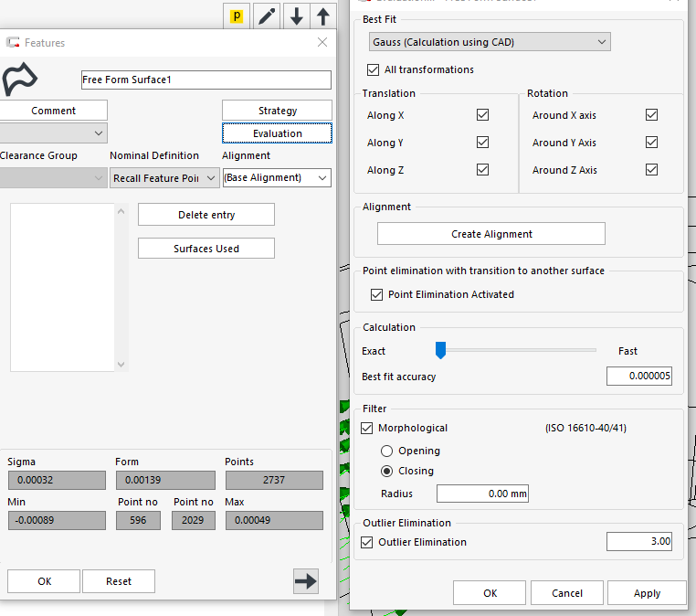Toggle the All transformations checkbox
The height and width of the screenshot is (616, 696).
pyautogui.click(x=373, y=69)
